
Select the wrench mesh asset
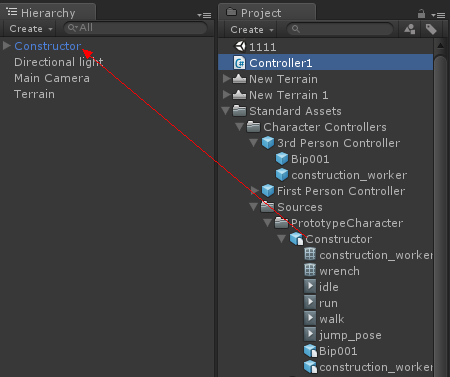click(x=339, y=271)
